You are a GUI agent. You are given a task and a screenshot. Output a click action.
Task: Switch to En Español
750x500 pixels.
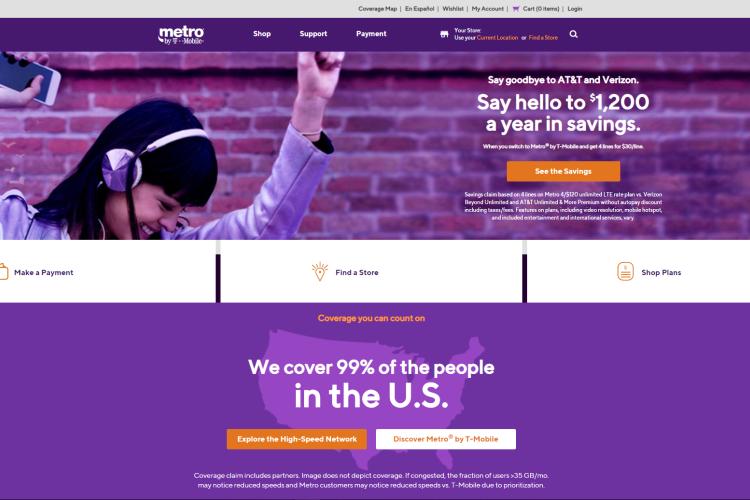pos(419,9)
